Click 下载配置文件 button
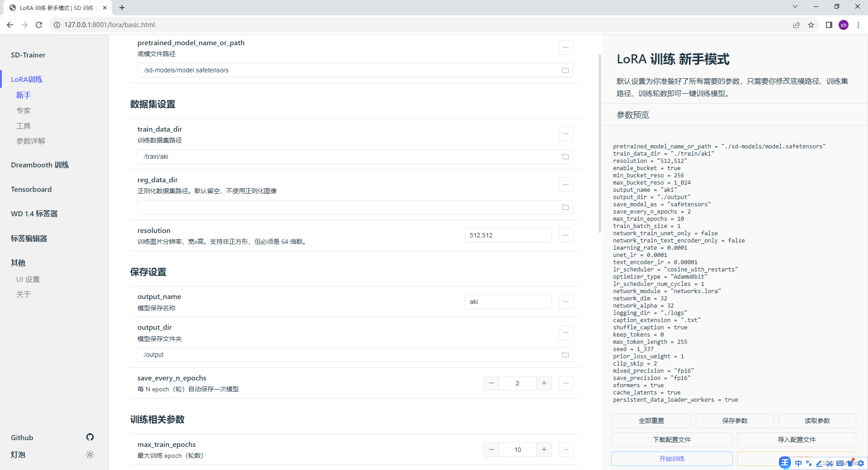Image resolution: width=868 pixels, height=470 pixels. click(672, 440)
